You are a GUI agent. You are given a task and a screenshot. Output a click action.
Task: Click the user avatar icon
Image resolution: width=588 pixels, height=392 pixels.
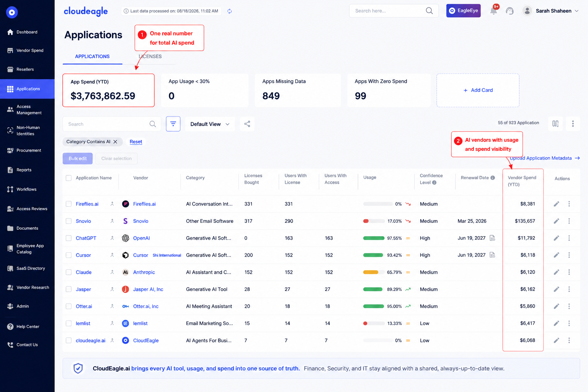click(527, 11)
